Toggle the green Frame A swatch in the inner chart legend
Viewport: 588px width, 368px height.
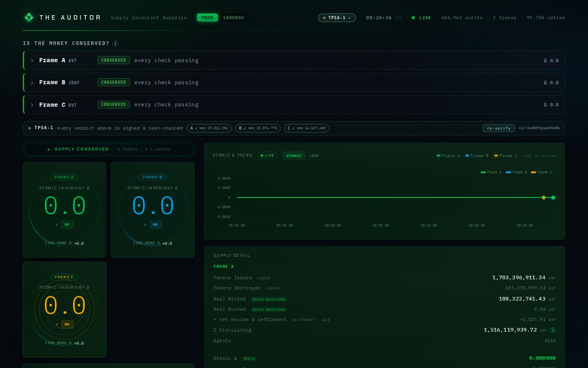(x=483, y=172)
